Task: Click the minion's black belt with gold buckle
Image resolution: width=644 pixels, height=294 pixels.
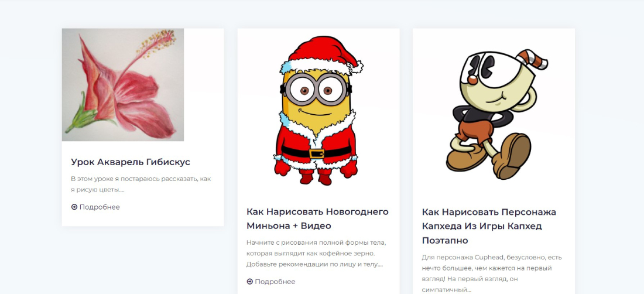Action: click(x=316, y=153)
